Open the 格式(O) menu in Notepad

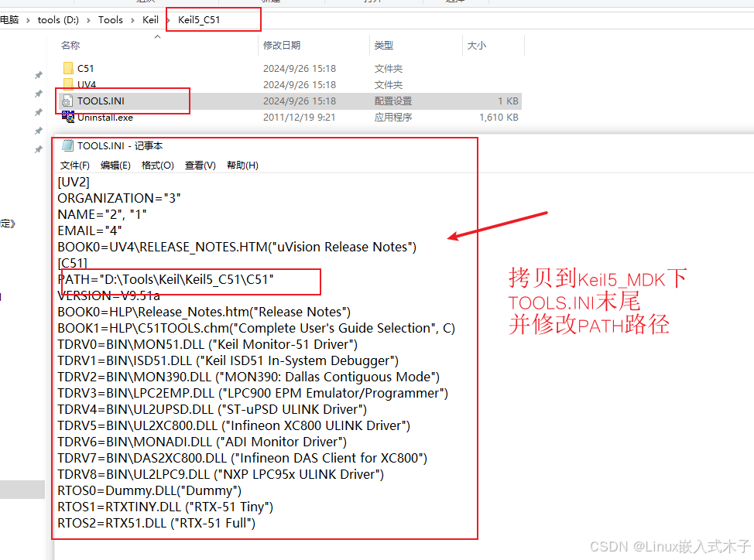(157, 166)
